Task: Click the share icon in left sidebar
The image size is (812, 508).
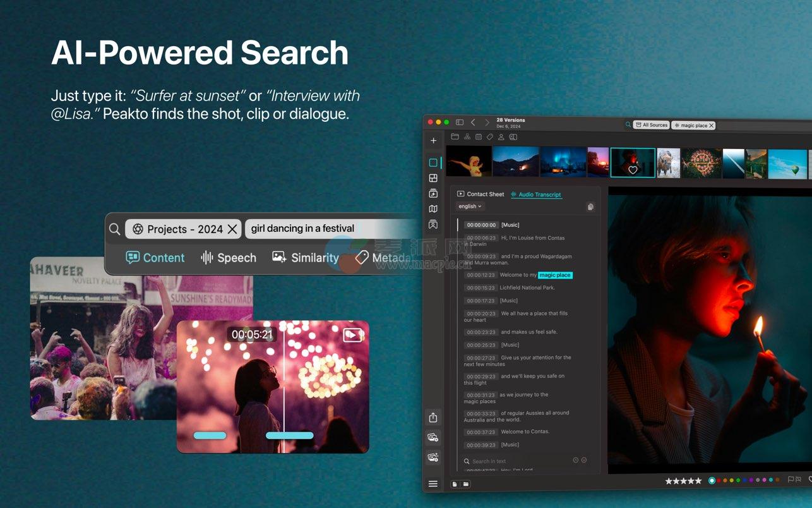Action: pos(433,418)
